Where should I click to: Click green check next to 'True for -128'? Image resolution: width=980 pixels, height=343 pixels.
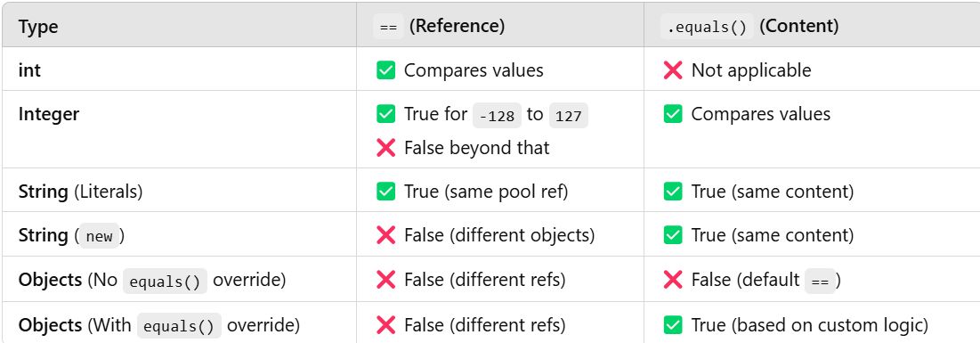pos(385,114)
